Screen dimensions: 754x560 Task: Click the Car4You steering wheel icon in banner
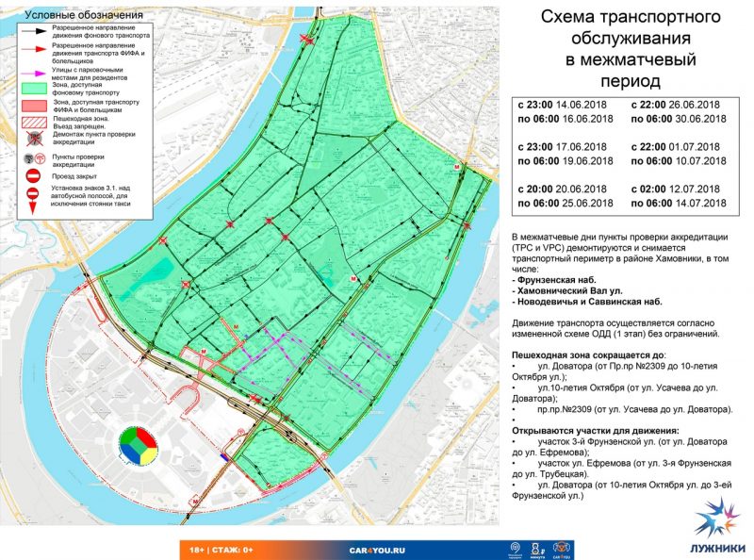(x=560, y=550)
